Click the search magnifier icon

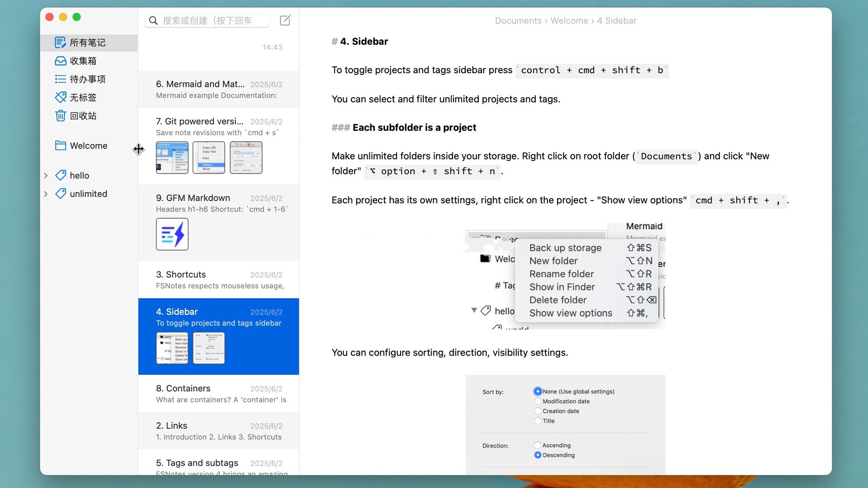(x=153, y=21)
